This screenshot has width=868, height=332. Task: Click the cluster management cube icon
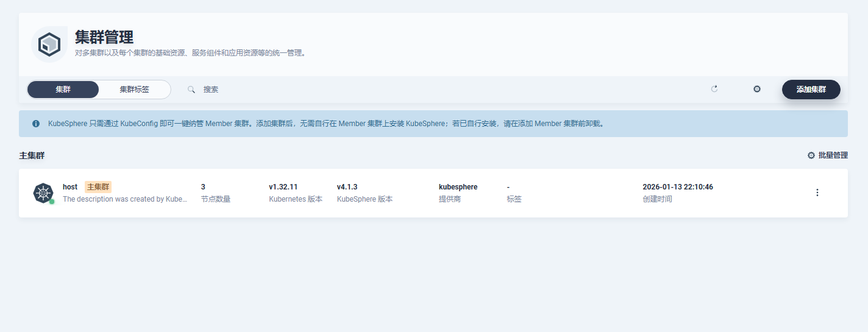49,44
